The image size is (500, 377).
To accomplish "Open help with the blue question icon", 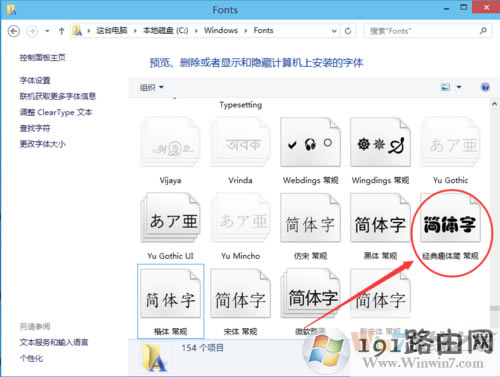I will point(485,87).
